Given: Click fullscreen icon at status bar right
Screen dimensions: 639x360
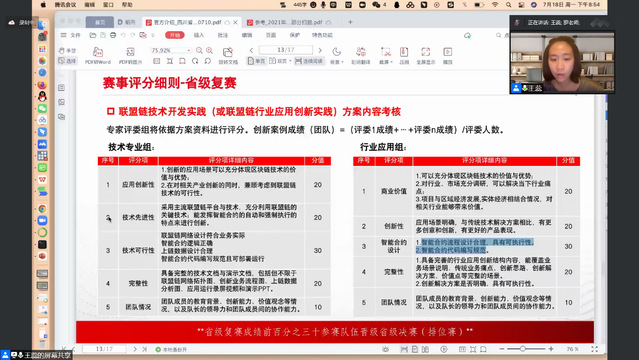Looking at the screenshot, I should click(595, 349).
